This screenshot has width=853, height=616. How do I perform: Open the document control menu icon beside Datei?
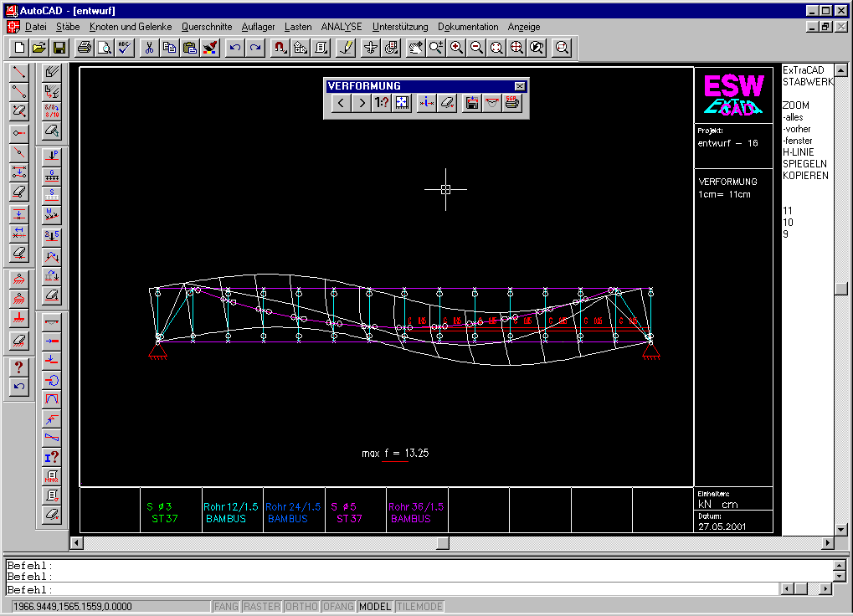pyautogui.click(x=13, y=27)
